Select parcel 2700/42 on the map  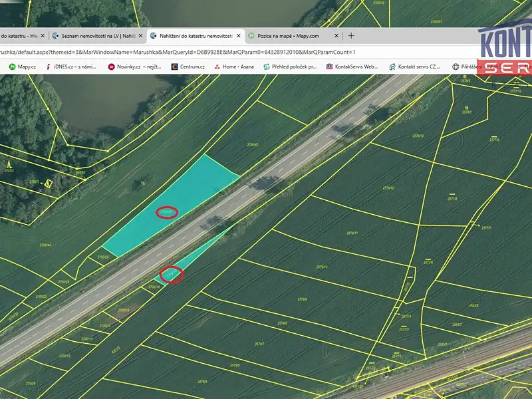253,144
